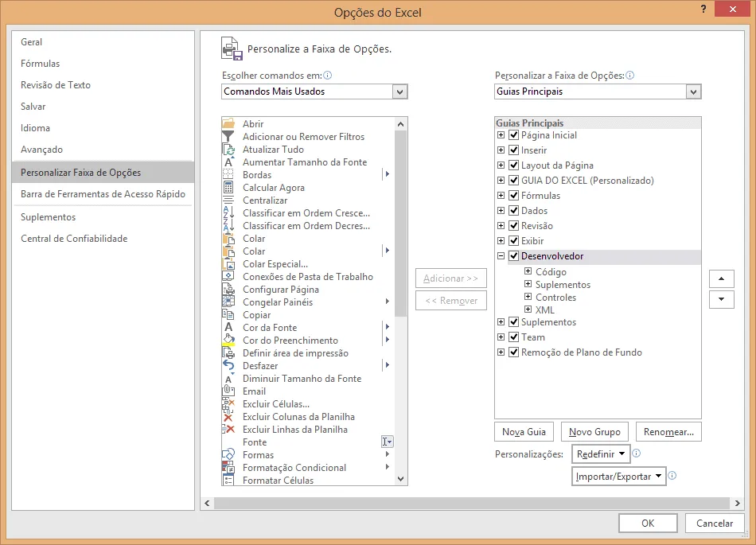Select the Abrir folder icon in commands list

point(228,124)
